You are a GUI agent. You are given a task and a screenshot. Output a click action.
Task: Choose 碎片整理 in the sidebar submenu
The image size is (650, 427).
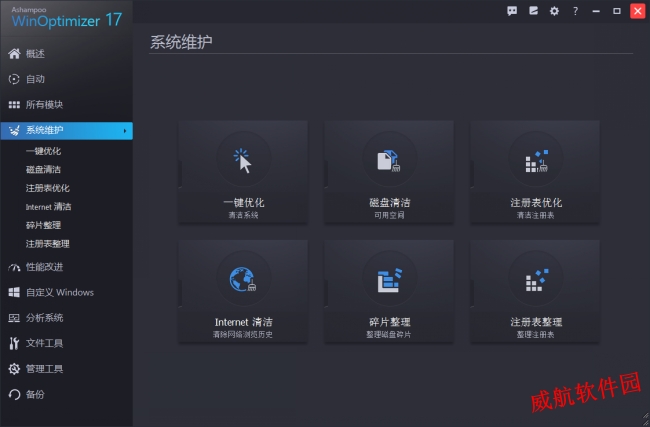point(43,225)
